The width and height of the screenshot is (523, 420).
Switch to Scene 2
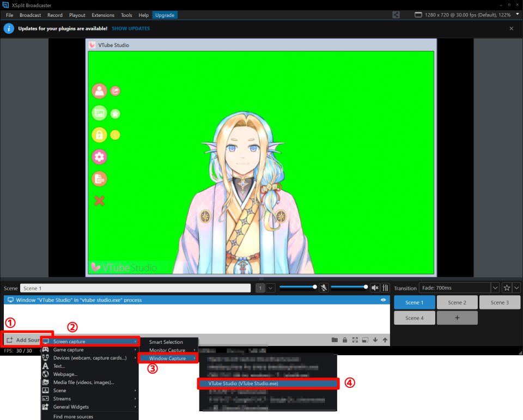457,302
